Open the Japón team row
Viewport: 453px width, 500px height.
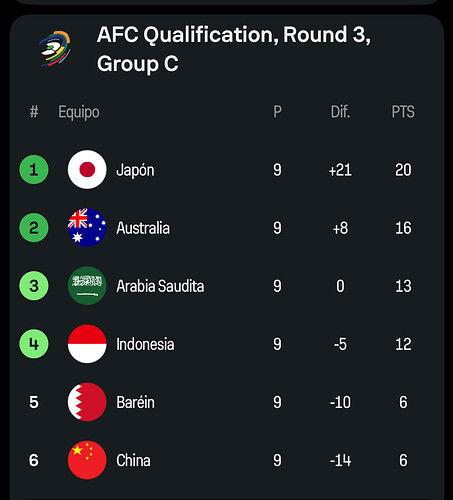[x=227, y=170]
